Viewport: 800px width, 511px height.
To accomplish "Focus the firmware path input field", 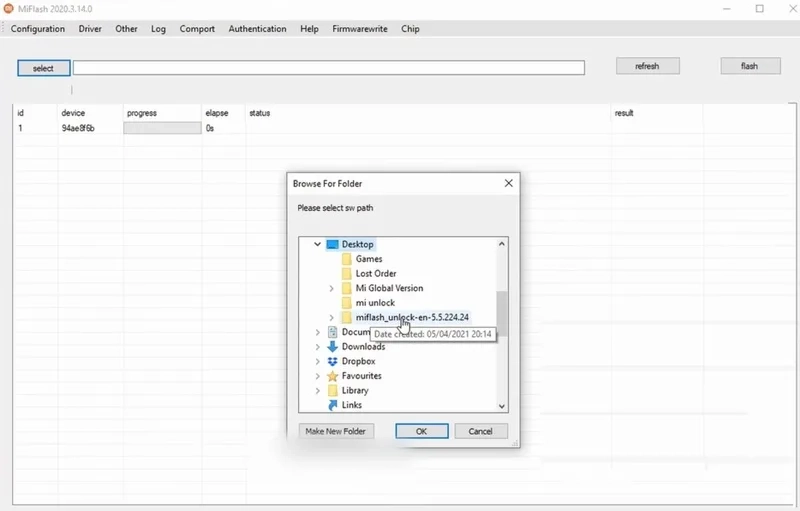I will coord(329,67).
